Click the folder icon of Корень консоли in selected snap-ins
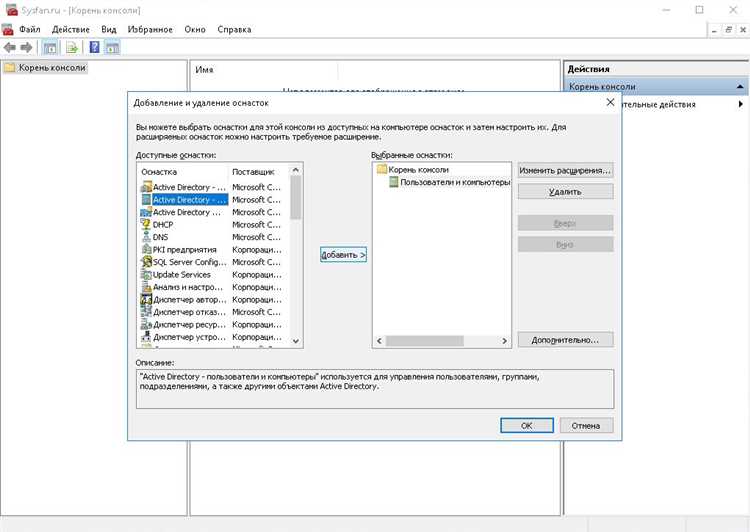 coord(382,169)
